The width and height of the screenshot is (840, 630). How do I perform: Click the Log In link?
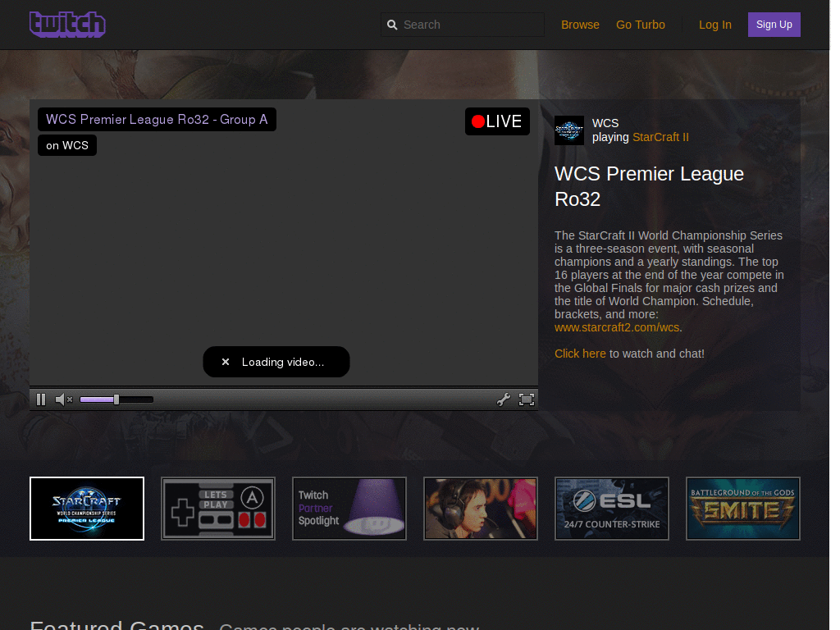coord(714,25)
